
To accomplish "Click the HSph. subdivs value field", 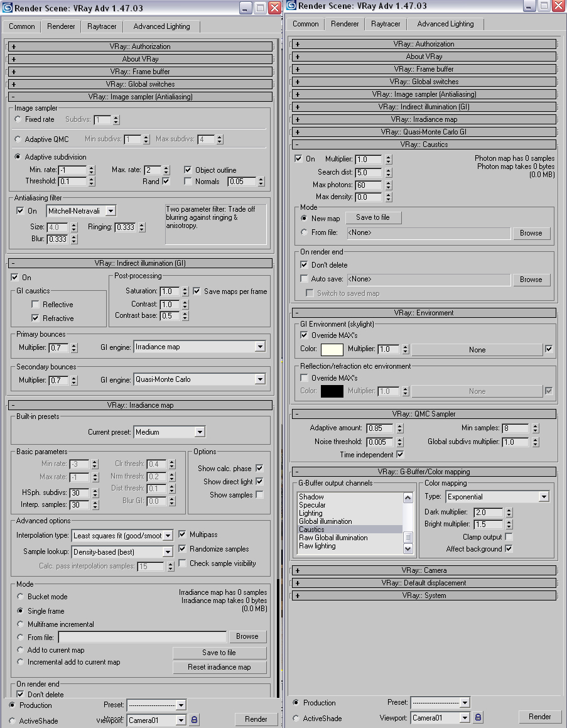I will click(x=80, y=493).
